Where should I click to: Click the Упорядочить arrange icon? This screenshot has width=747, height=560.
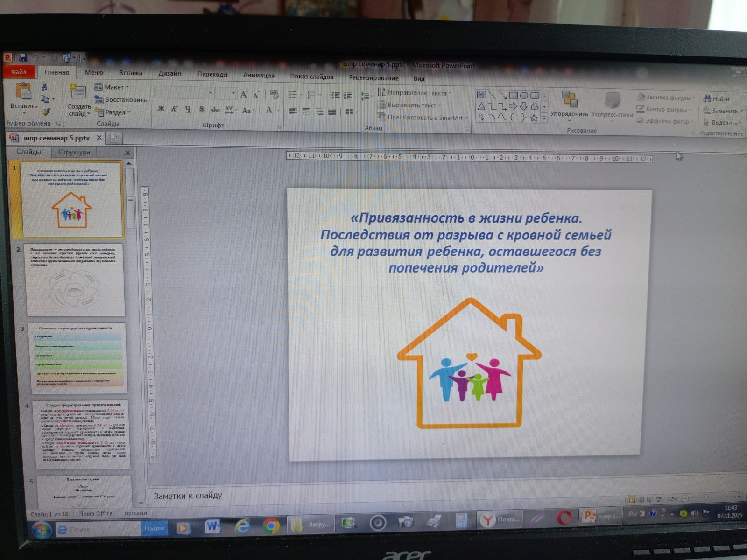tap(569, 104)
